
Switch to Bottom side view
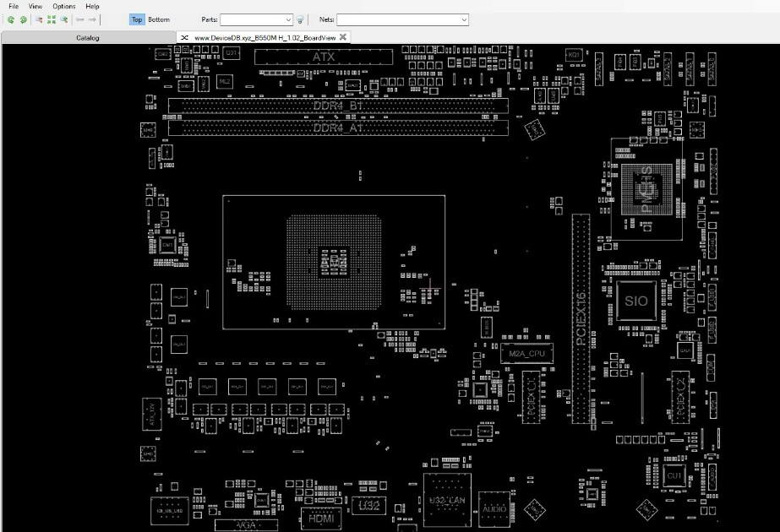point(159,19)
